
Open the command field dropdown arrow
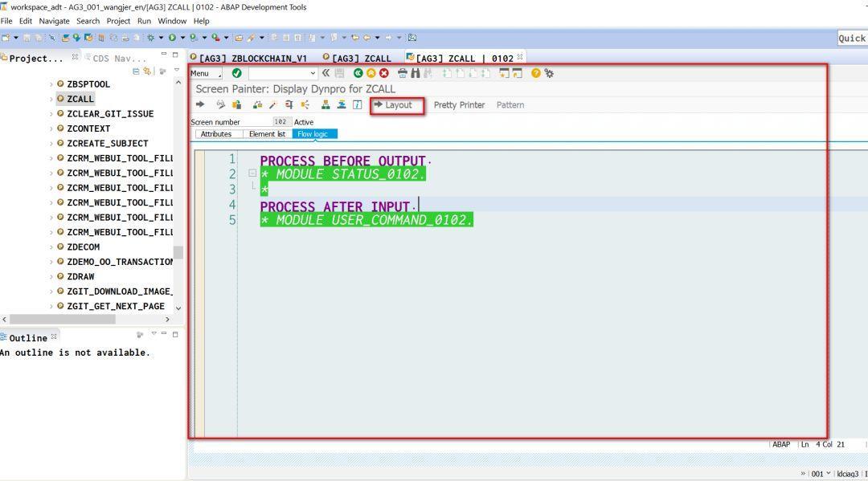click(313, 73)
